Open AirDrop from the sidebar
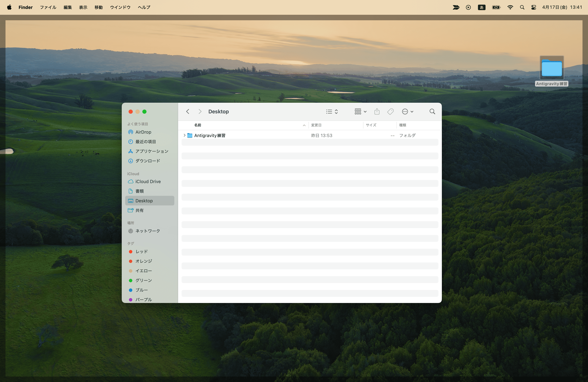The width and height of the screenshot is (588, 382). tap(143, 132)
